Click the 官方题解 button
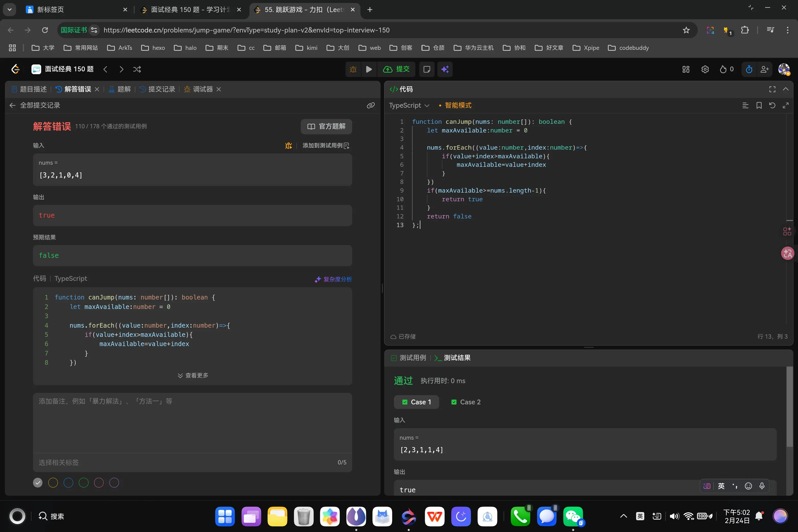Viewport: 798px width, 532px height. pyautogui.click(x=326, y=127)
